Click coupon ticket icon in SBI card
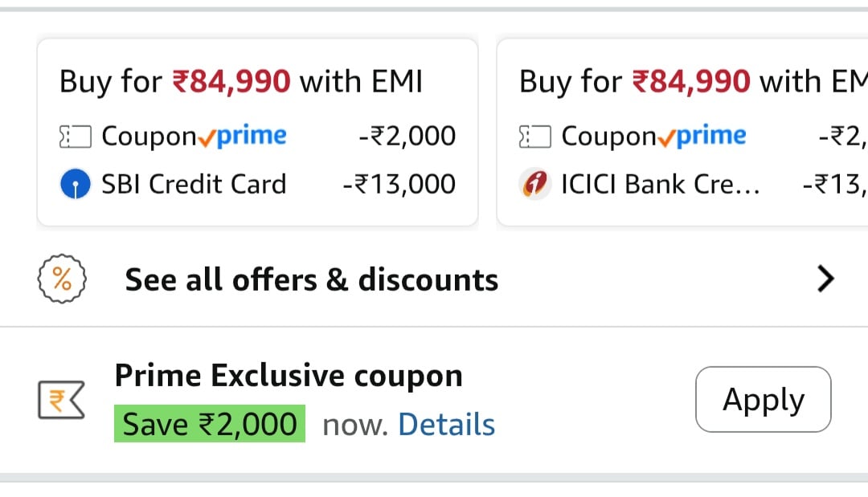 coord(76,136)
